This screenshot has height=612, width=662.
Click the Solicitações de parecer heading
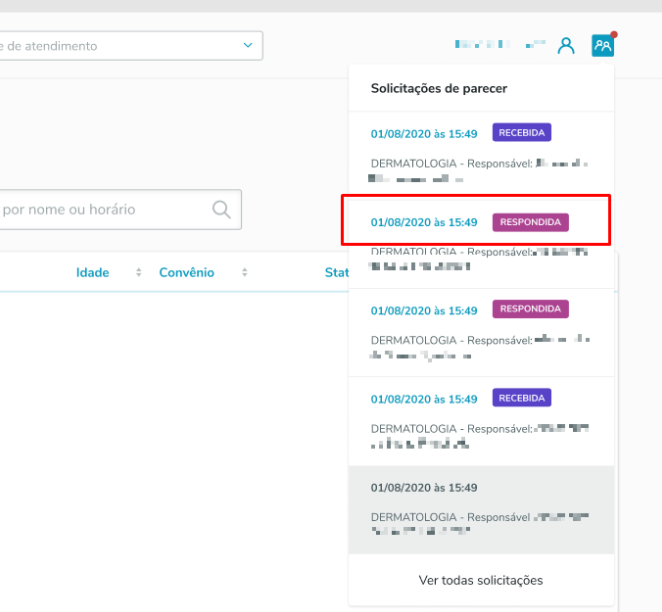pyautogui.click(x=439, y=89)
